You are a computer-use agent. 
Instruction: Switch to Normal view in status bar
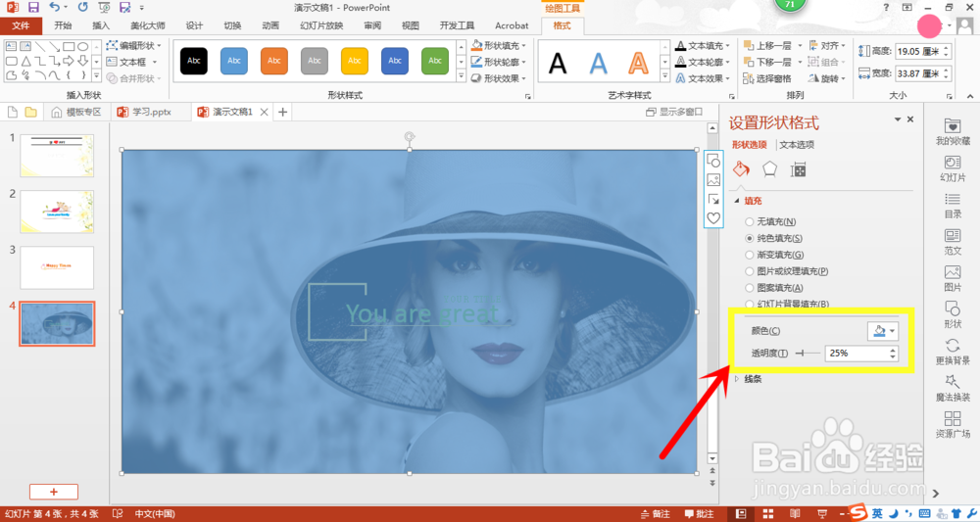pyautogui.click(x=741, y=514)
